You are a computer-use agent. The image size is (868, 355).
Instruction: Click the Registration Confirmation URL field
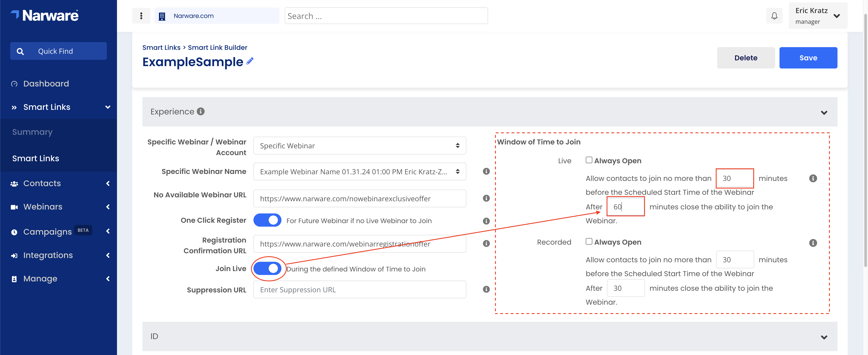click(360, 243)
